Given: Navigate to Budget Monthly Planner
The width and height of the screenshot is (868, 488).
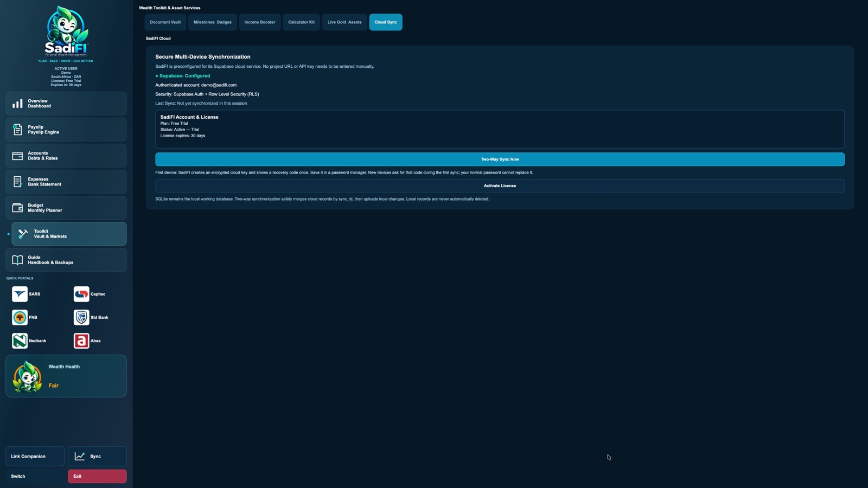Looking at the screenshot, I should [66, 208].
